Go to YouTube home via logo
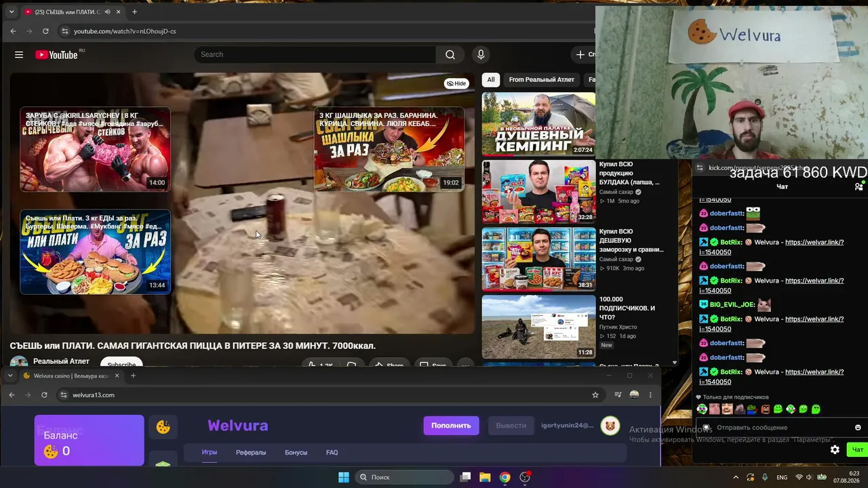868x488 pixels. (57, 55)
